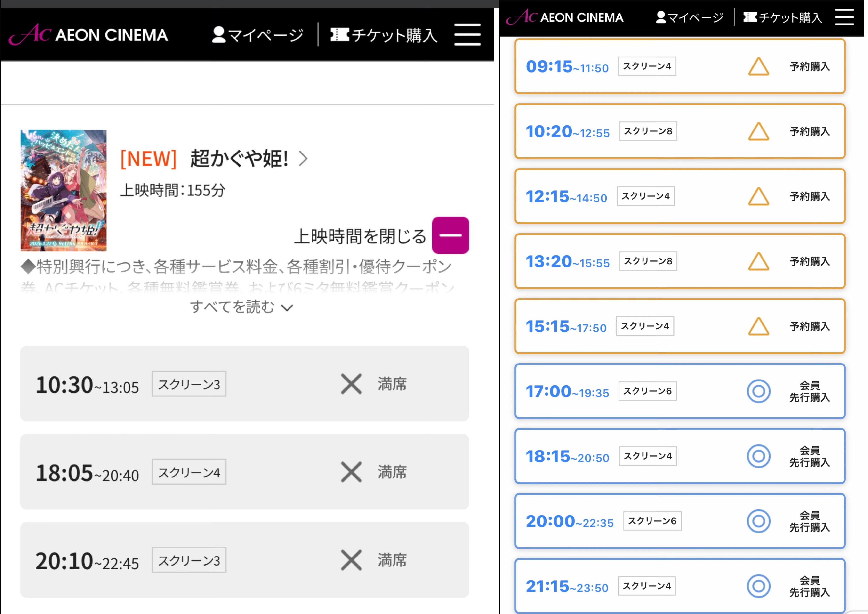
Task: Click the 超かぐや姫! movie poster thumbnail
Action: [64, 191]
